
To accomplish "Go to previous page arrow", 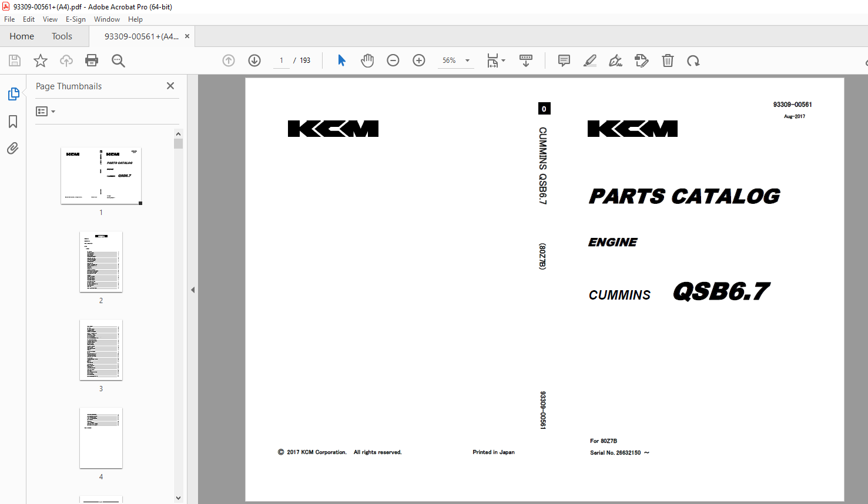I will pos(229,61).
